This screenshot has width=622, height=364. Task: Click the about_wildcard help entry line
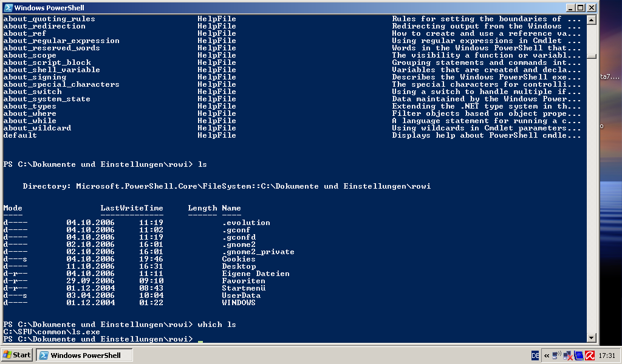tap(37, 128)
